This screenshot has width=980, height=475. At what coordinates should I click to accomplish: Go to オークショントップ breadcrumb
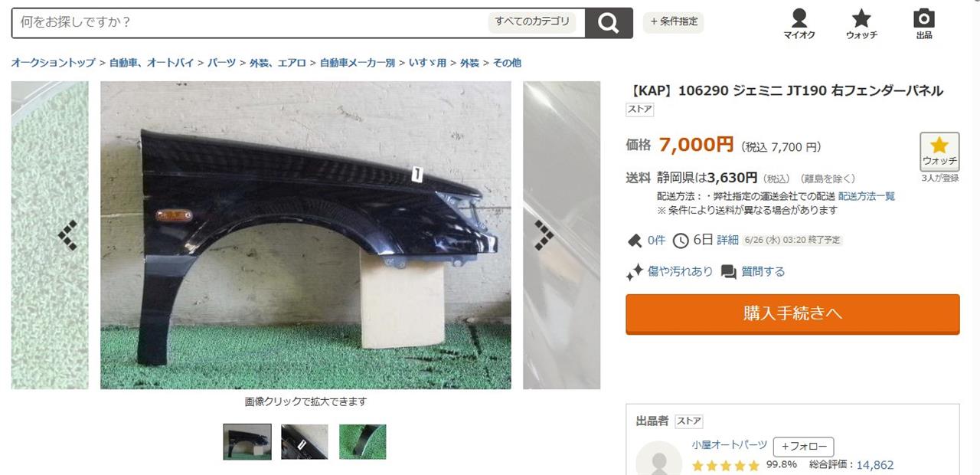pyautogui.click(x=54, y=63)
